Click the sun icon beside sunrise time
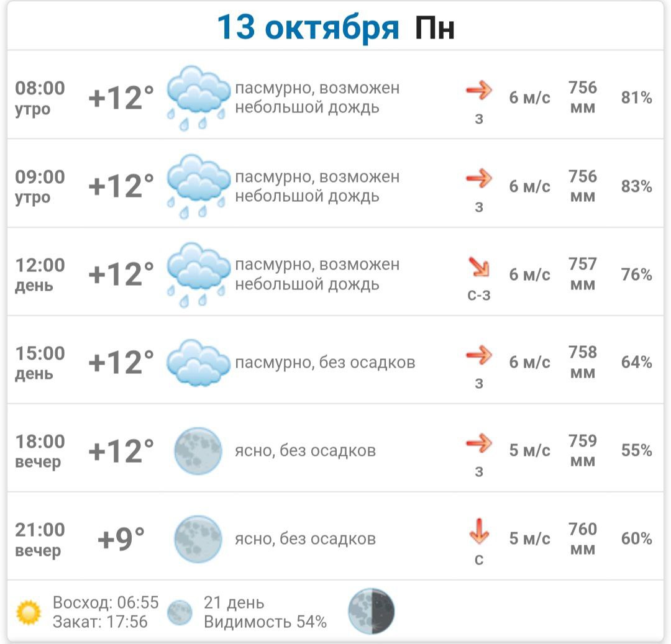671x644 pixels. [29, 612]
